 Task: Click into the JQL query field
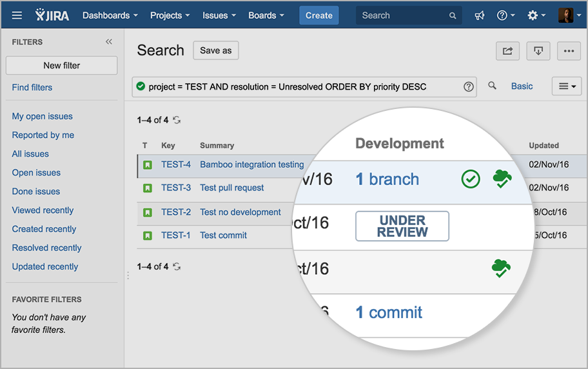297,86
